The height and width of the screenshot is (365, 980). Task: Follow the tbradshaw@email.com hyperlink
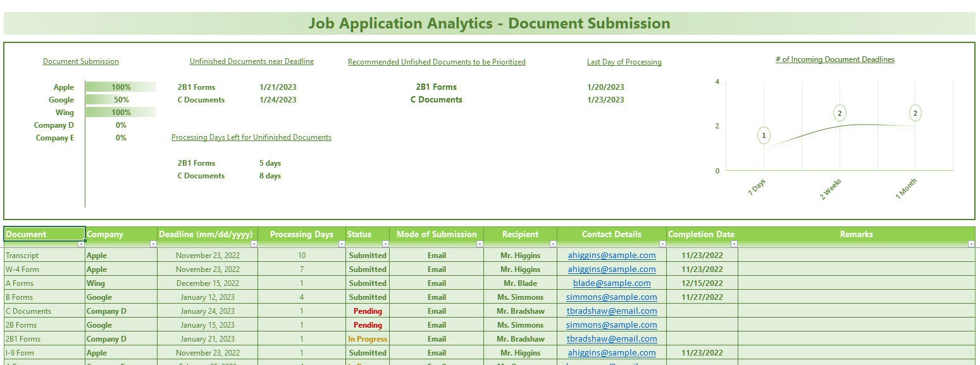[611, 311]
